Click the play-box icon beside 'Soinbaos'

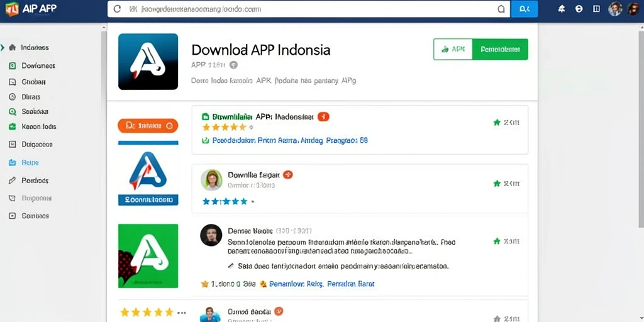13,216
